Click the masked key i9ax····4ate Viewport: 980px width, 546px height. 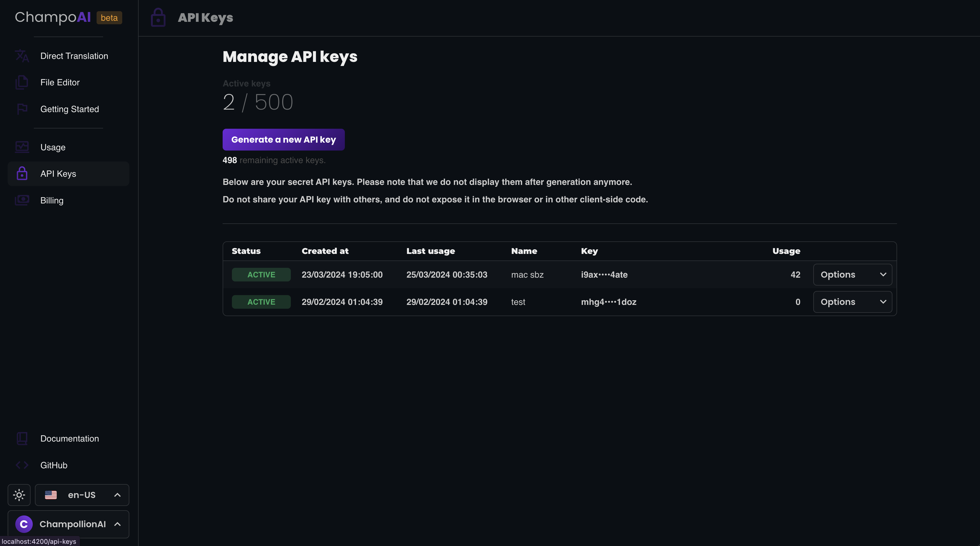click(x=604, y=275)
